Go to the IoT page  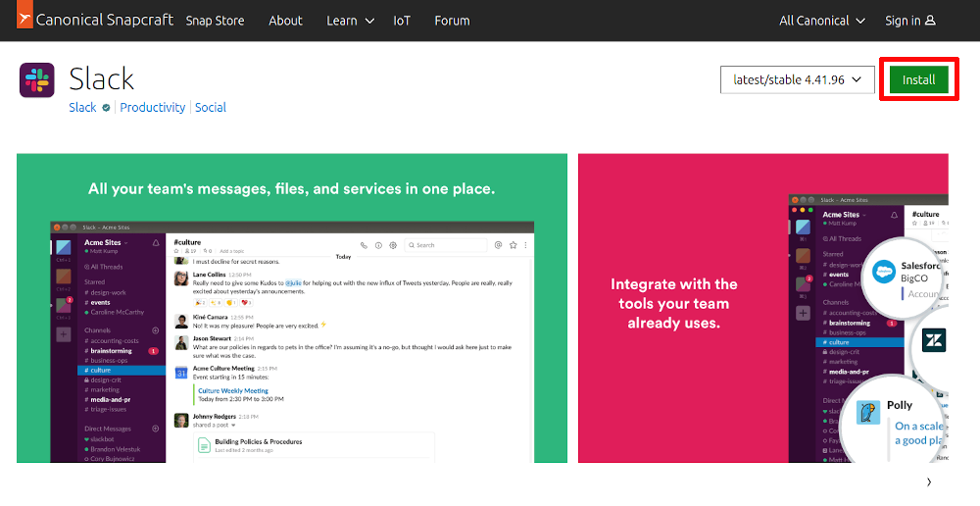tap(402, 21)
